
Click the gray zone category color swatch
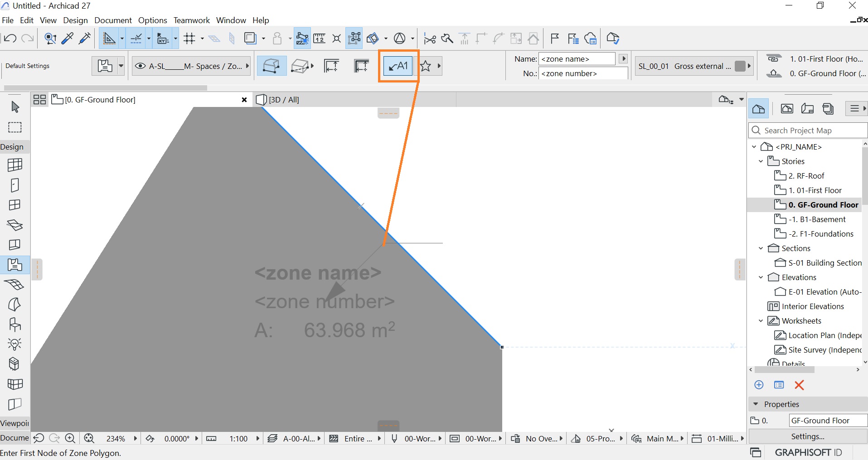click(x=740, y=66)
